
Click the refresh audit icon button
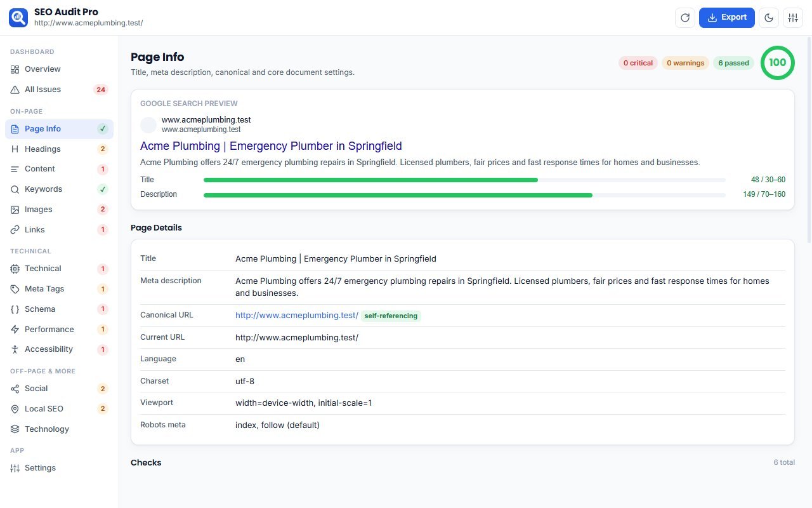click(685, 18)
